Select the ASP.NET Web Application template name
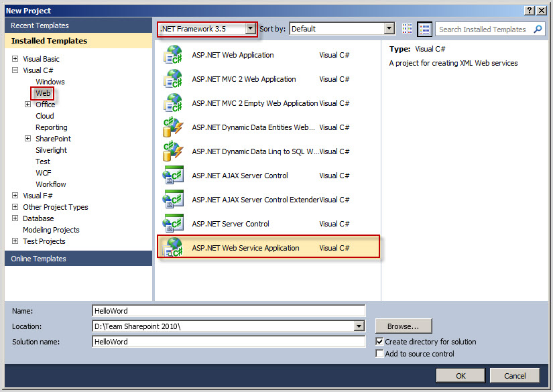553x392 pixels. 233,55
